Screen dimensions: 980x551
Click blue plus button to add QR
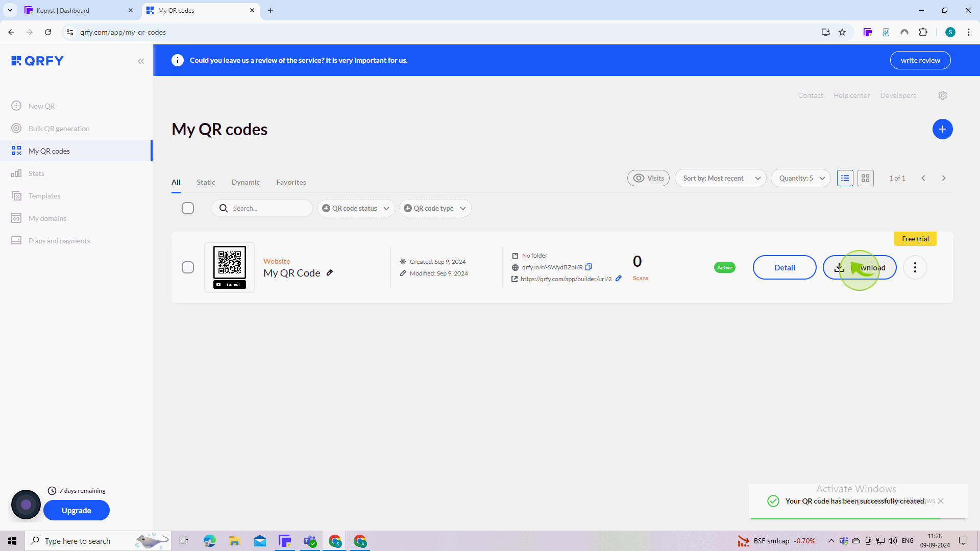tap(942, 129)
